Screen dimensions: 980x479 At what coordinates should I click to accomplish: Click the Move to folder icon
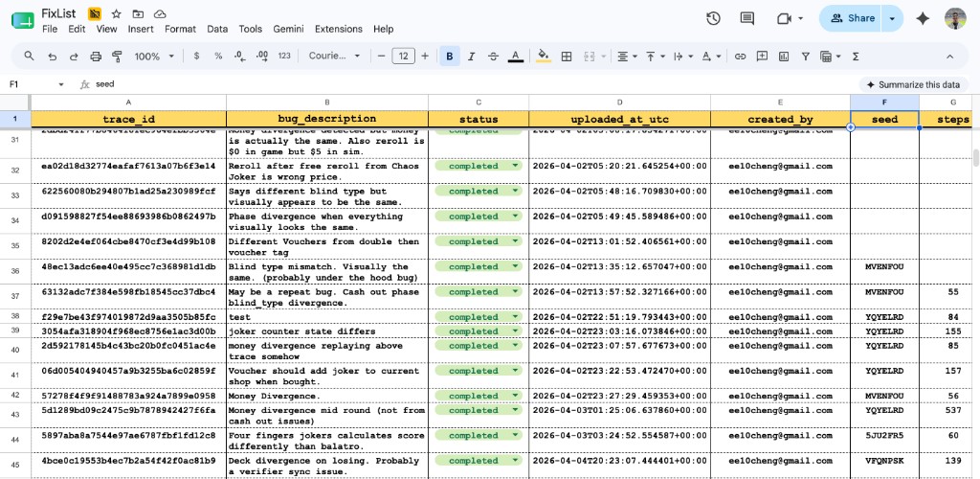[138, 13]
